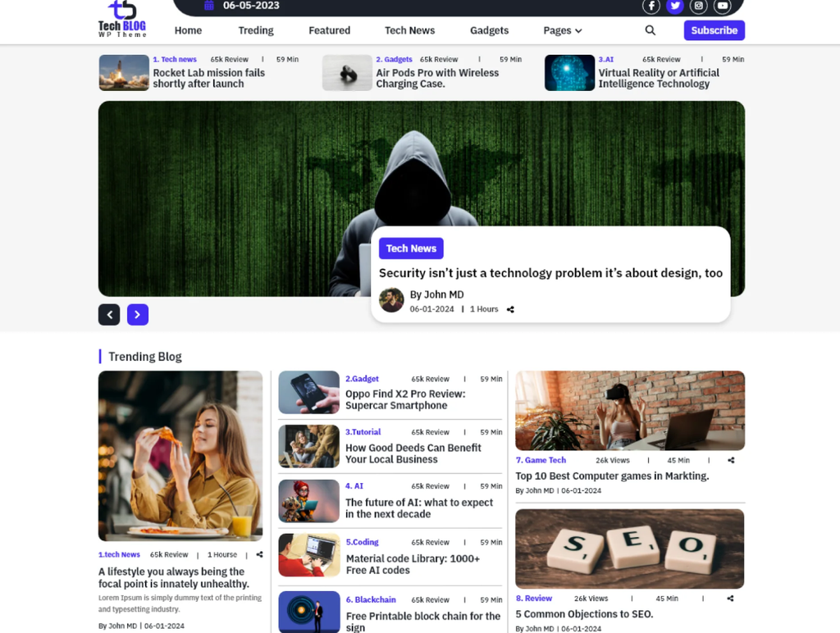Click the Tutorial article team thumbnail

point(309,447)
